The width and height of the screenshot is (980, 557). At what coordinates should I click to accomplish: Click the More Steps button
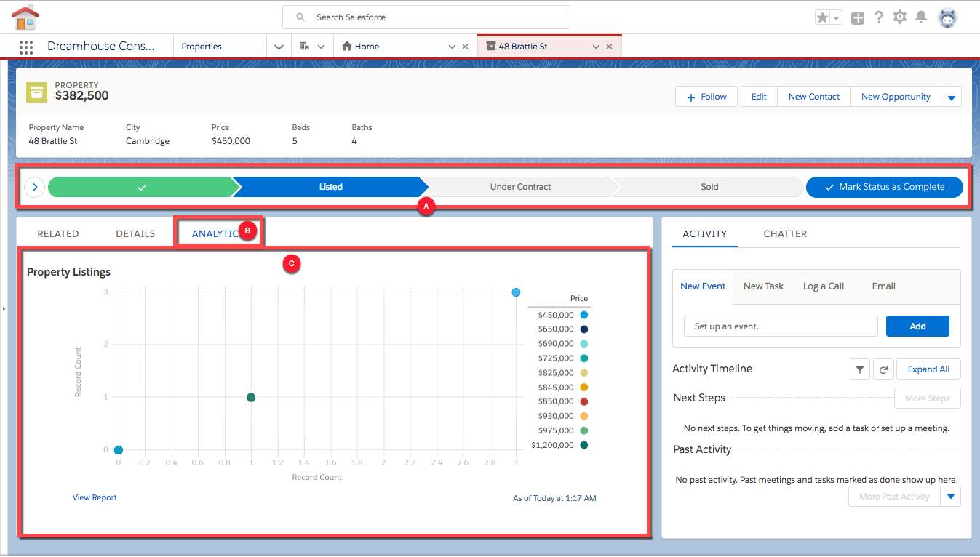click(927, 398)
